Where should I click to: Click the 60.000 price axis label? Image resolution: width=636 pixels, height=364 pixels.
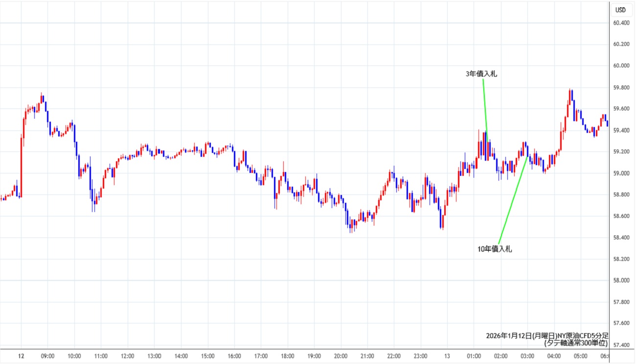point(621,66)
